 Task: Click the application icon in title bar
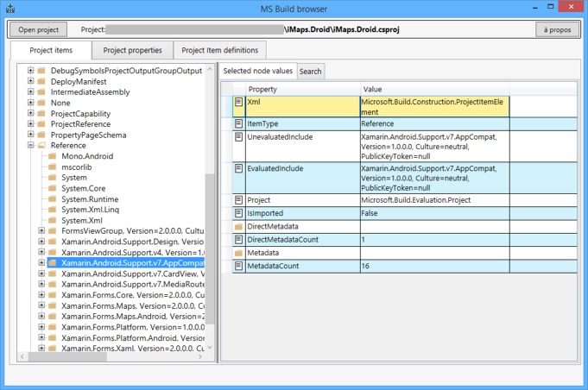10,9
